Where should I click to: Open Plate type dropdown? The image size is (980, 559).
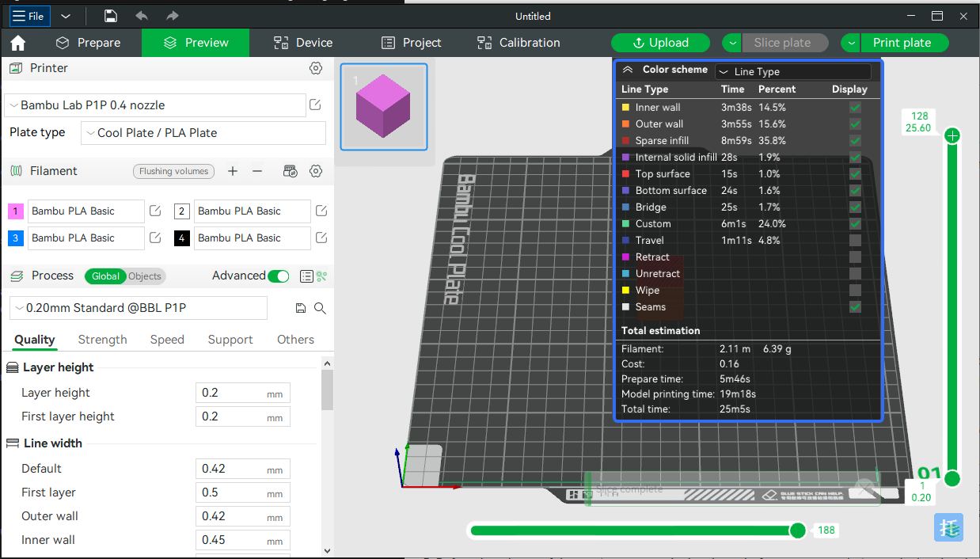[203, 133]
